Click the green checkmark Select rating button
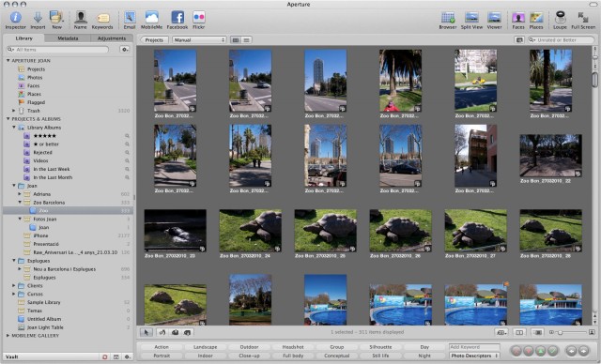 (552, 351)
